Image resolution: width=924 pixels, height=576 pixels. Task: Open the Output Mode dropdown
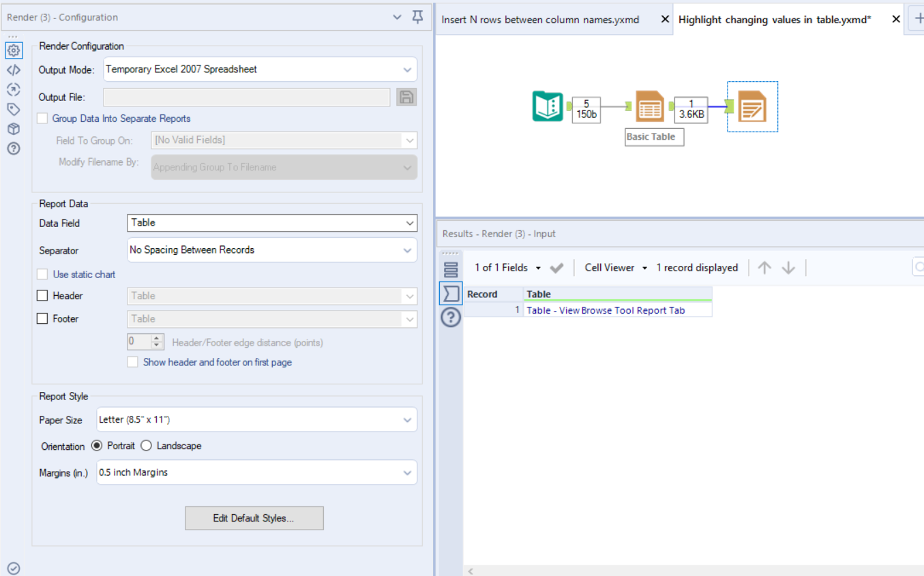point(409,69)
